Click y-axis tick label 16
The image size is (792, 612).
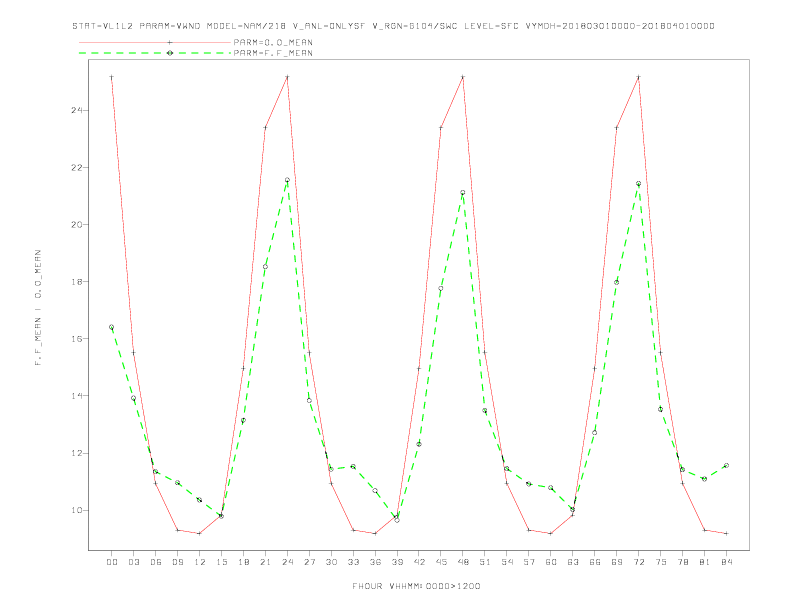[x=77, y=338]
